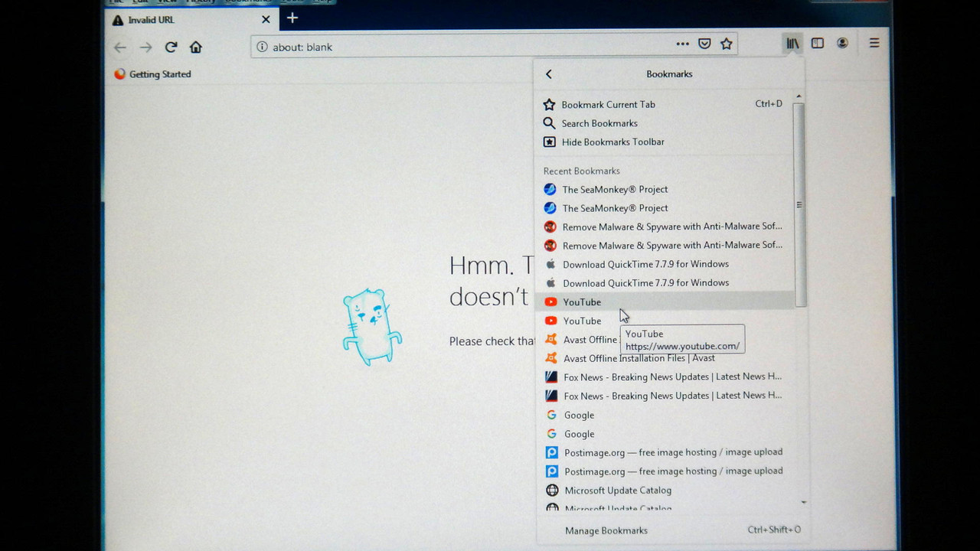Open first Postimage.org free image hosting bookmark
This screenshot has height=551, width=980.
[668, 452]
